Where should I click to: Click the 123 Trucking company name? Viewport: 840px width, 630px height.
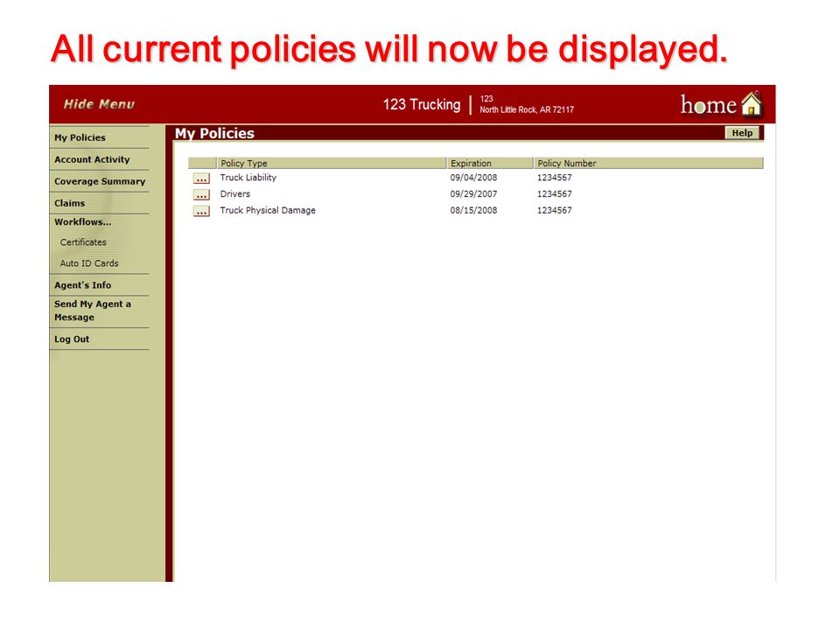(x=422, y=104)
